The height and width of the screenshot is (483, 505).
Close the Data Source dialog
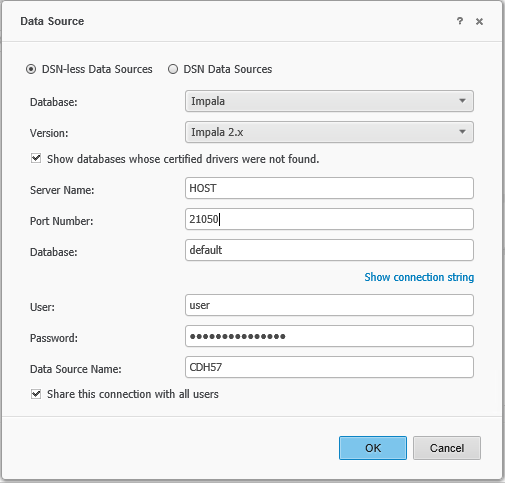(479, 22)
